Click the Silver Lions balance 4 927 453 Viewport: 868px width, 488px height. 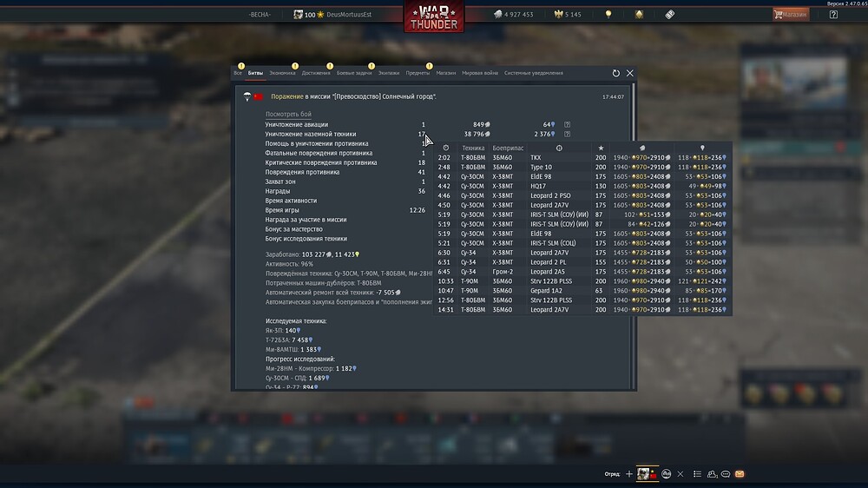514,15
